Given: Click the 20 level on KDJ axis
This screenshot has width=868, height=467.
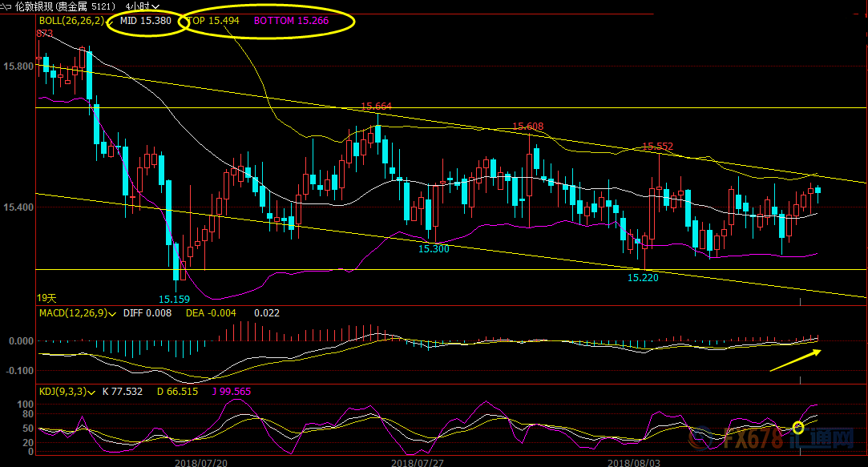Looking at the screenshot, I should pyautogui.click(x=28, y=443).
